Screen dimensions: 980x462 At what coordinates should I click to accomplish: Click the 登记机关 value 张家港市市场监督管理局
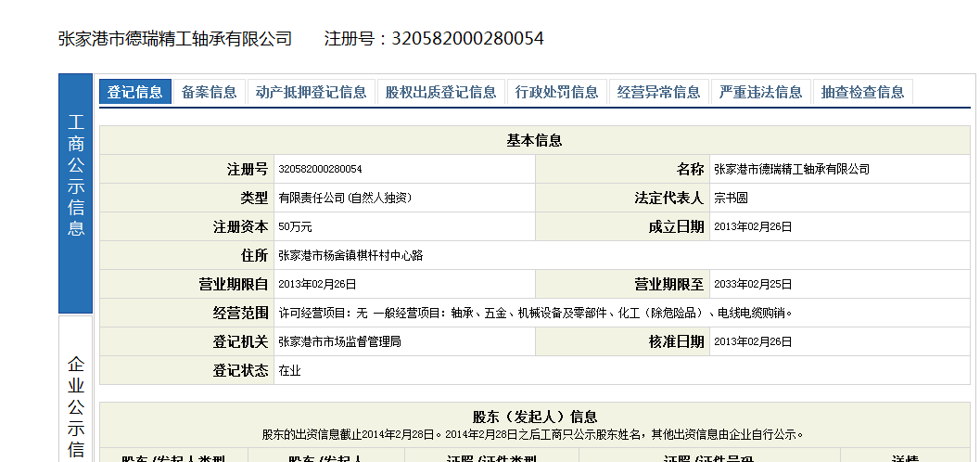(339, 342)
